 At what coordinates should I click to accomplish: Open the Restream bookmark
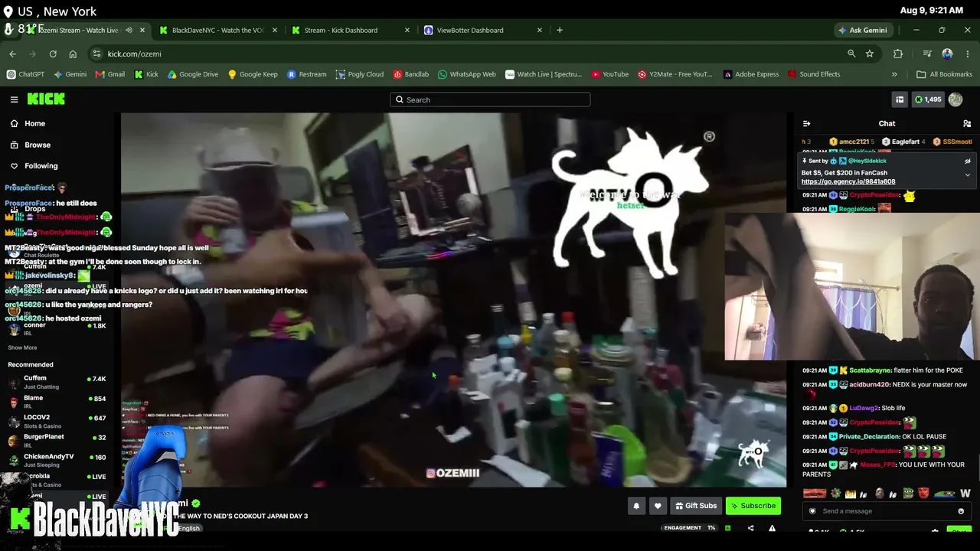pos(307,74)
